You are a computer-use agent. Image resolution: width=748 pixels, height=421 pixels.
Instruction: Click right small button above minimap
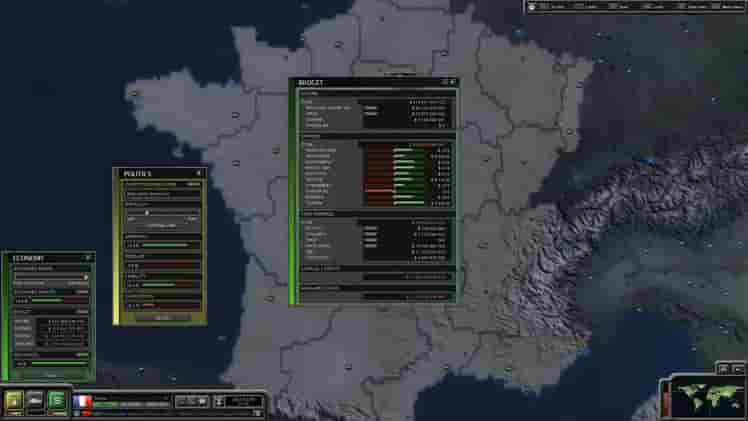coord(738,369)
